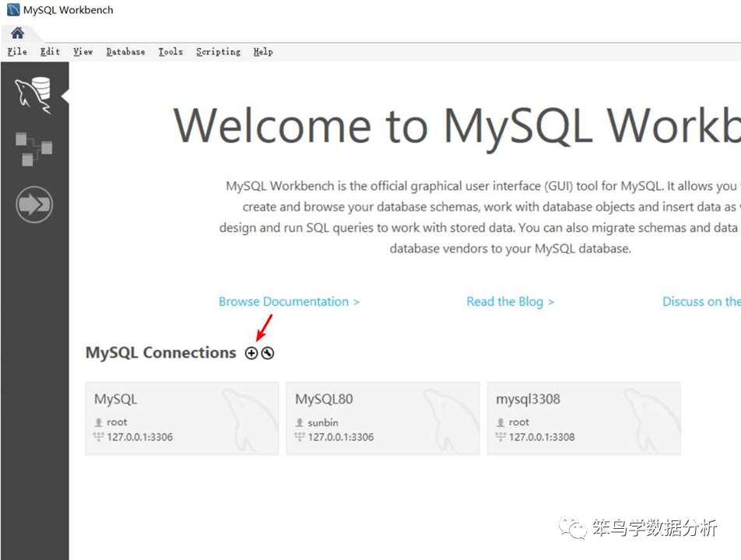Open the Help menu
This screenshot has width=741, height=560.
click(263, 51)
